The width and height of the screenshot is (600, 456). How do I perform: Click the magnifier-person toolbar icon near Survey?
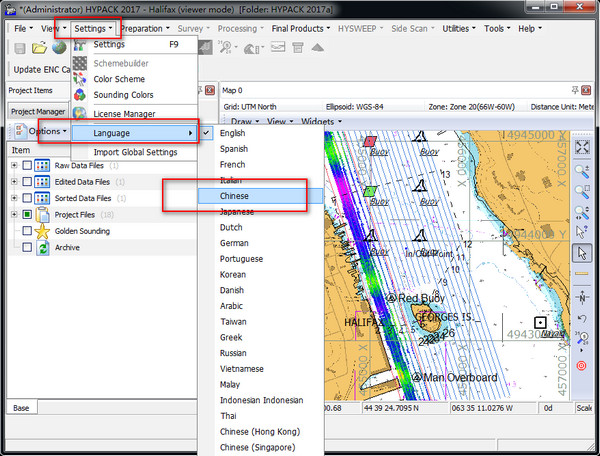click(x=225, y=48)
